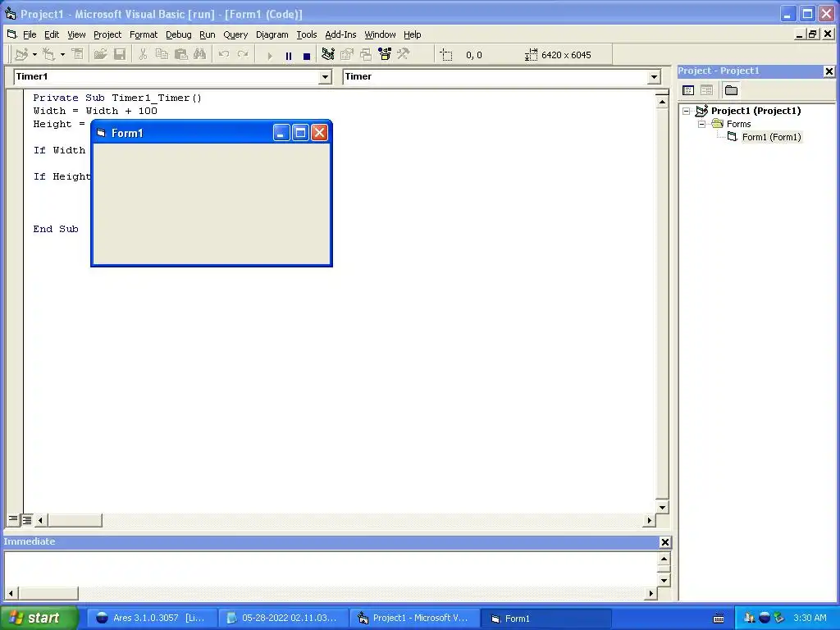
Task: Open the File menu
Action: tap(30, 34)
